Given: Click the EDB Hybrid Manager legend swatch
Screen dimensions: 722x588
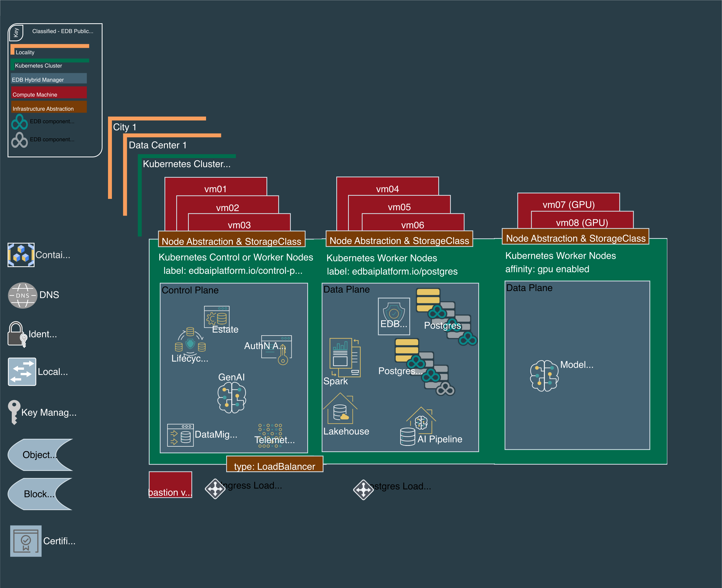Looking at the screenshot, I should tap(49, 78).
